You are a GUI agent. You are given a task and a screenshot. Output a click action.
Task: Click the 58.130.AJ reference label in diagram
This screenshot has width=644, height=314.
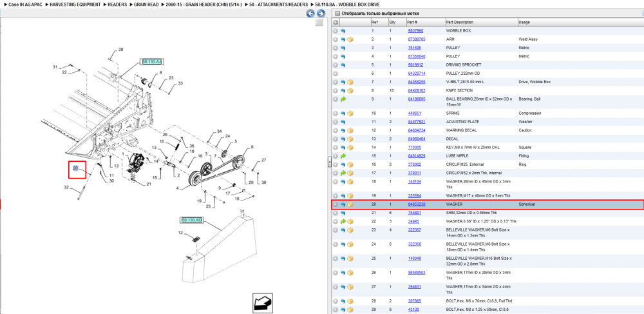[x=151, y=62]
